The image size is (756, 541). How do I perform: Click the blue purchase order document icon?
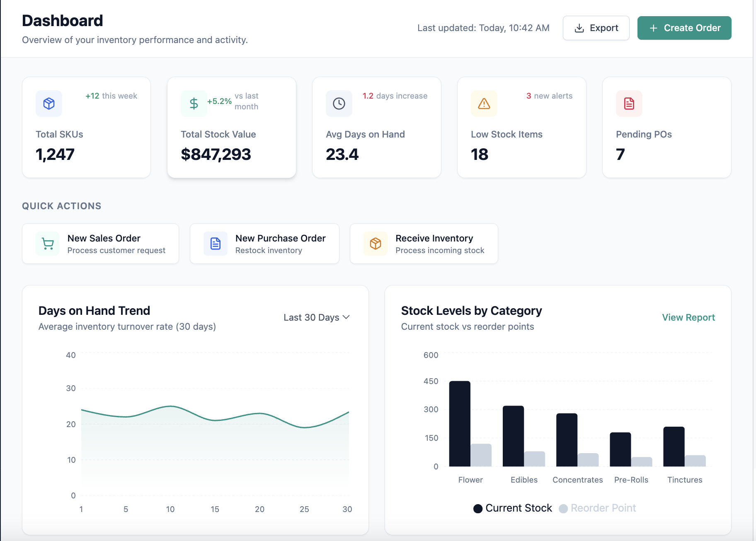coord(216,244)
